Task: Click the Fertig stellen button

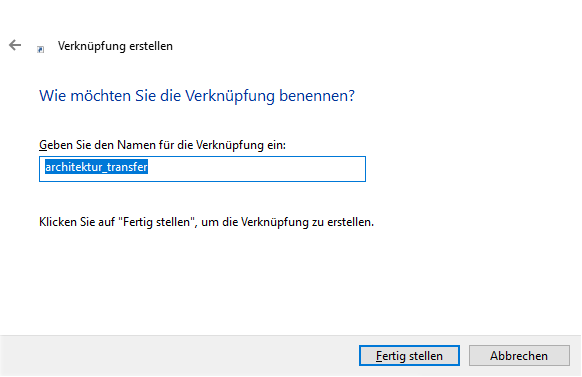Action: 409,355
